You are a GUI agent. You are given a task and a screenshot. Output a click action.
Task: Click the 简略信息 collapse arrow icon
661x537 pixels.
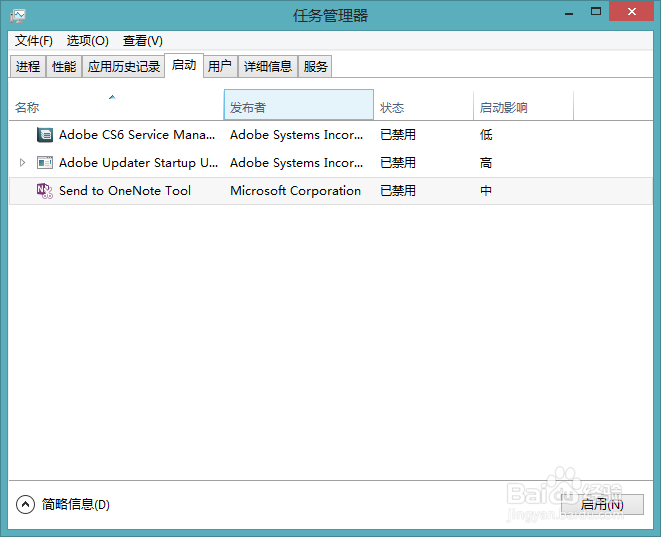click(25, 504)
